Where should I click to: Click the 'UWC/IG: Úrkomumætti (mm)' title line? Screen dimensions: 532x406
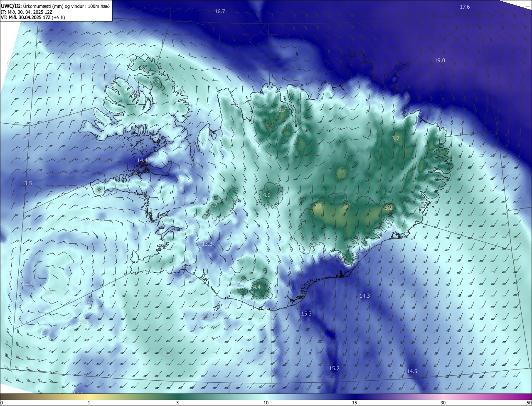[55, 6]
